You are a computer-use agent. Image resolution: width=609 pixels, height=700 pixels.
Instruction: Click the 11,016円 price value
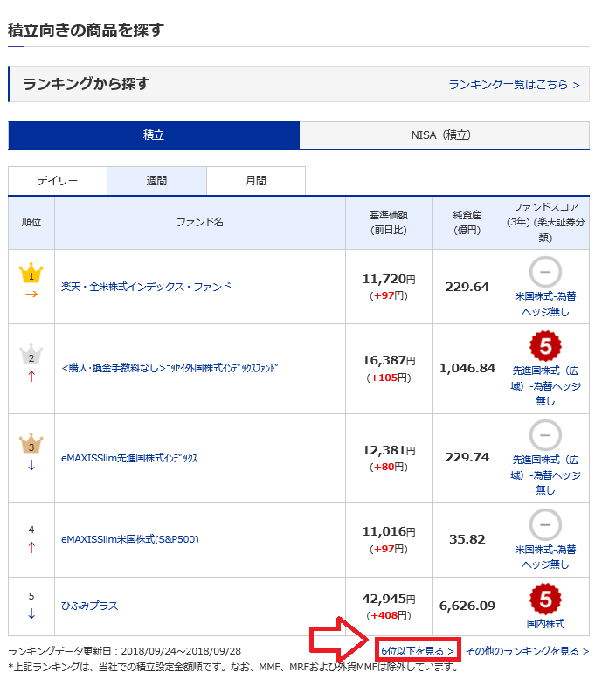point(389,531)
